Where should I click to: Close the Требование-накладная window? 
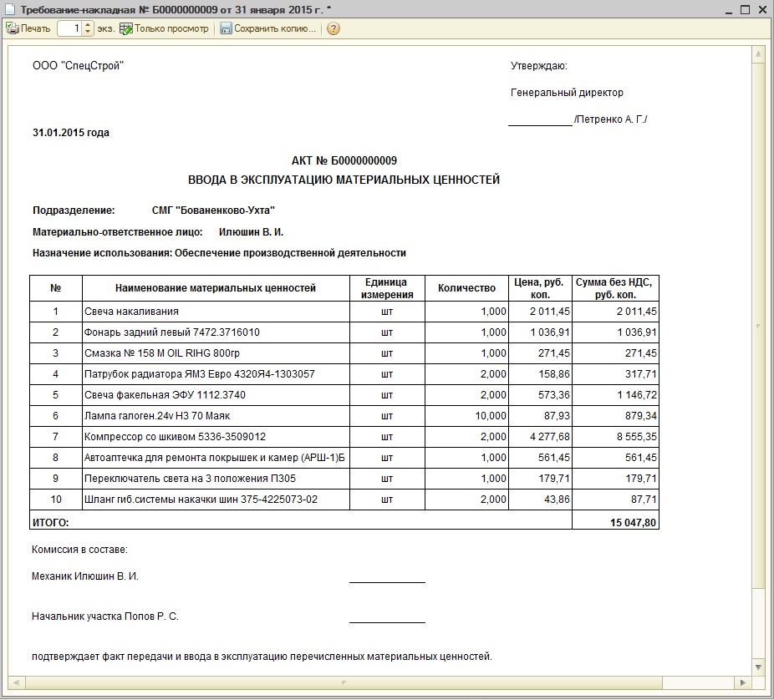tap(761, 8)
